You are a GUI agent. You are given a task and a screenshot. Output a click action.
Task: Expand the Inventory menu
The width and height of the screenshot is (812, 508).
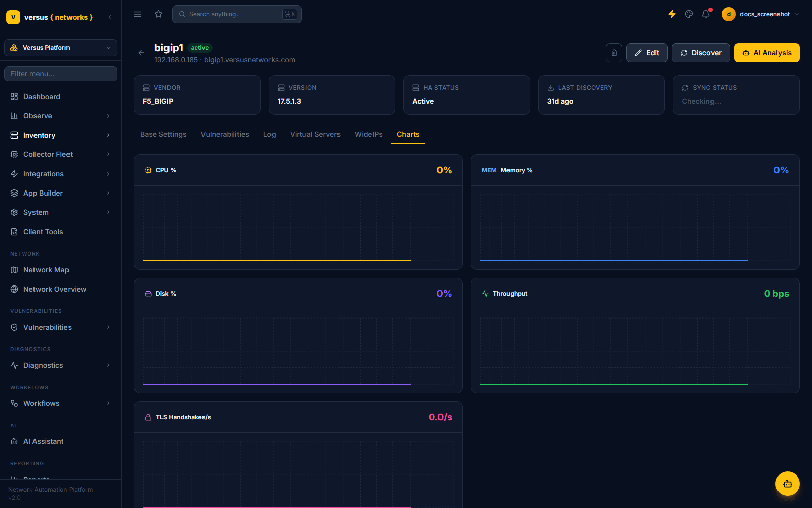point(60,135)
